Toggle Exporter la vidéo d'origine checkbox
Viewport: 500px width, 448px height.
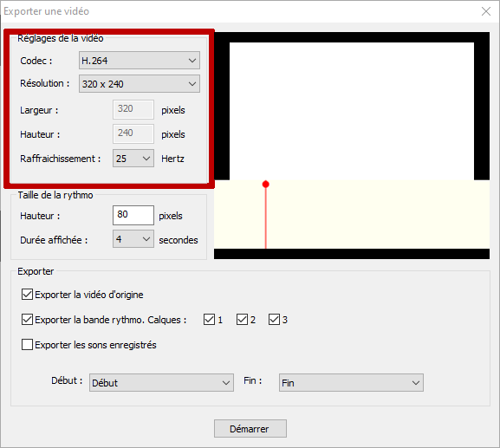click(27, 295)
